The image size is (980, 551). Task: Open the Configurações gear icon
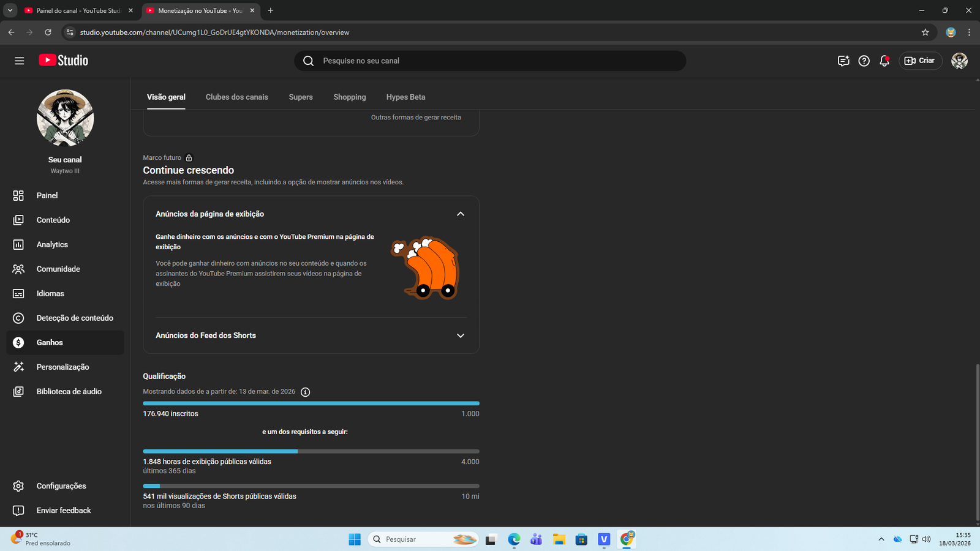(x=18, y=485)
